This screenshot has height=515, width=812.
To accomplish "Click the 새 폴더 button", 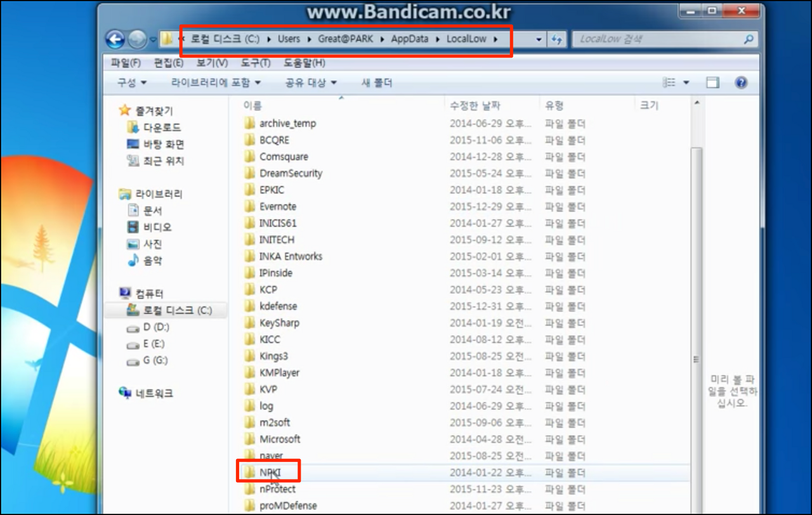I will (x=377, y=82).
